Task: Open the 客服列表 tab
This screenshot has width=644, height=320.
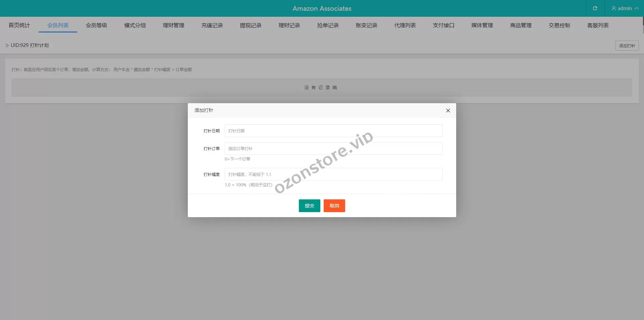Action: click(x=598, y=25)
